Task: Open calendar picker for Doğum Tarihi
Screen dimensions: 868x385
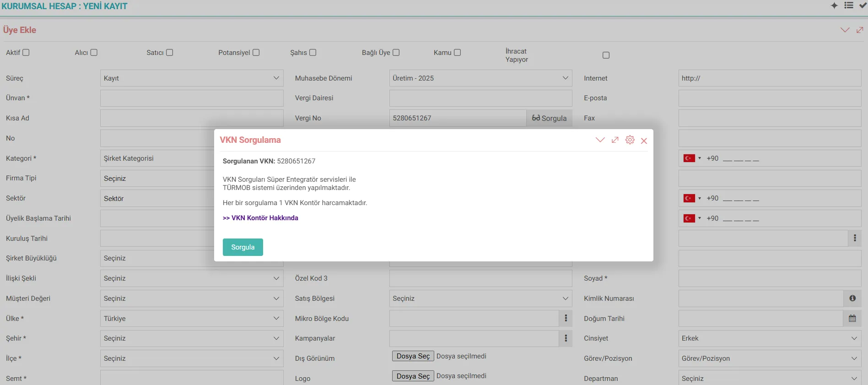Action: pos(852,319)
